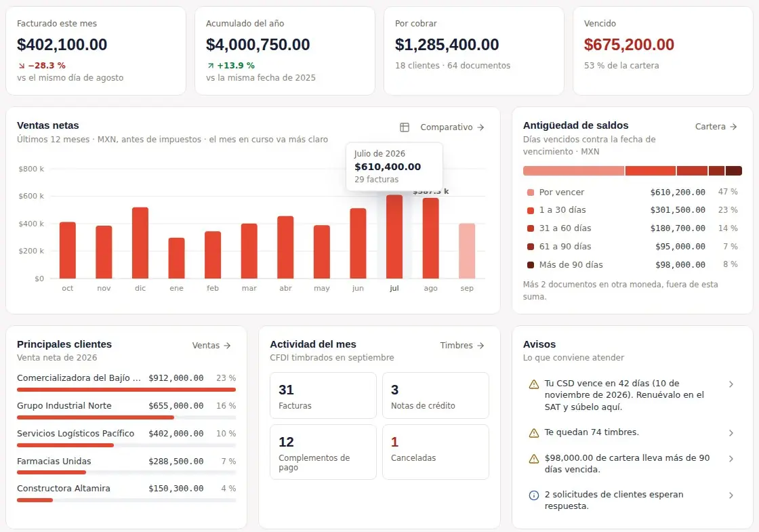Select the ene bar in the chart
Viewport: 759px width, 532px height.
(x=177, y=258)
